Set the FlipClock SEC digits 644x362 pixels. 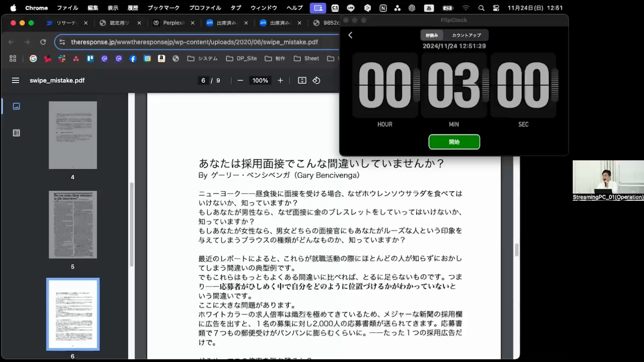[523, 85]
